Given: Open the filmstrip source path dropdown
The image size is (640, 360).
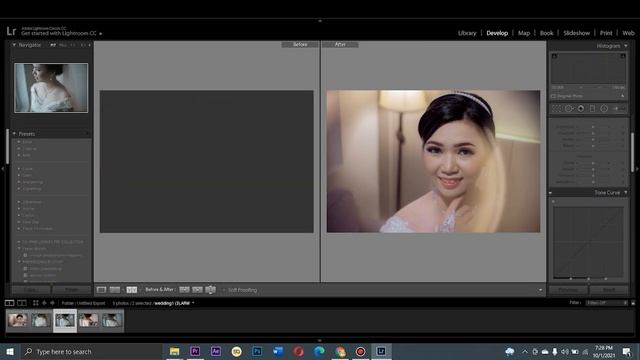Looking at the screenshot, I should [193, 303].
